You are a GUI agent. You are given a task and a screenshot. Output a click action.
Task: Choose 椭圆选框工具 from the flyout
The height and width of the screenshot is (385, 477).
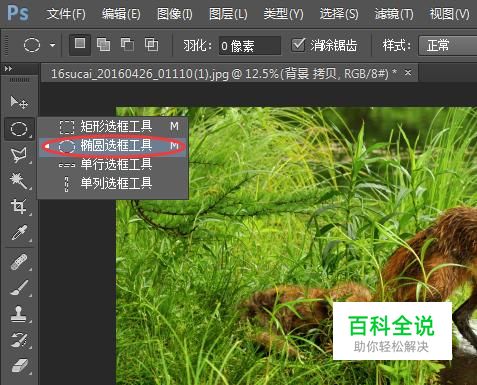click(x=113, y=146)
